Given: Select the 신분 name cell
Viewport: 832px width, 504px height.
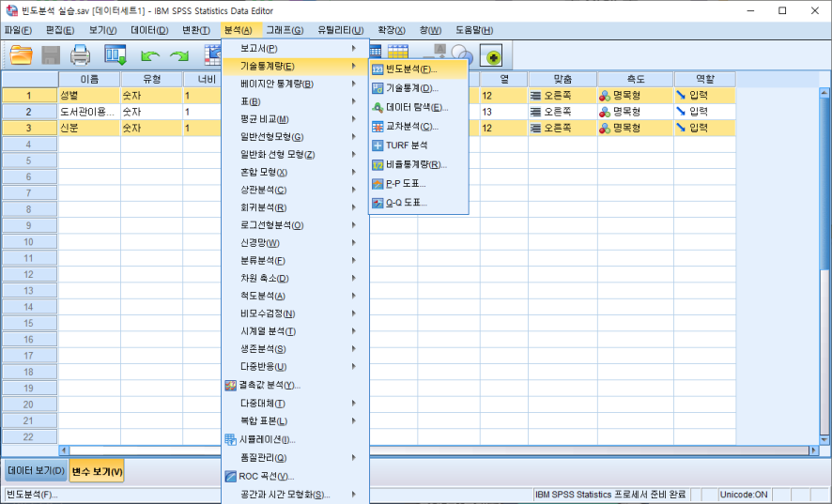Looking at the screenshot, I should 89,128.
